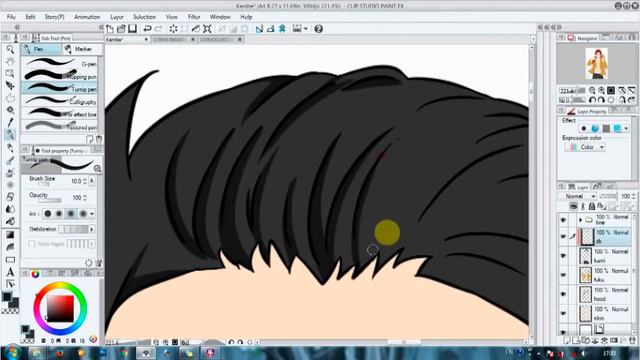Select the no anti-aliasing option
The height and width of the screenshot is (360, 640).
(48, 213)
